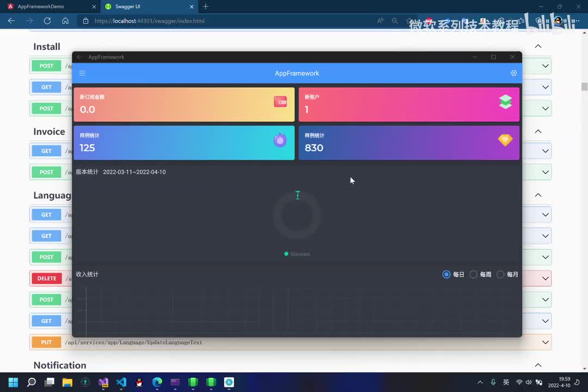Open browser settings and more menu
This screenshot has height=392, width=588.
point(575,21)
